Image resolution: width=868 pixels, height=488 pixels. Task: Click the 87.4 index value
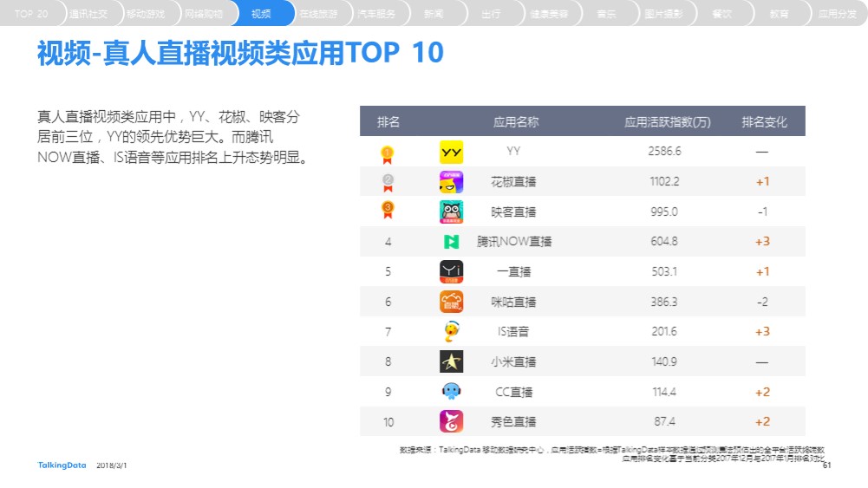click(x=664, y=421)
